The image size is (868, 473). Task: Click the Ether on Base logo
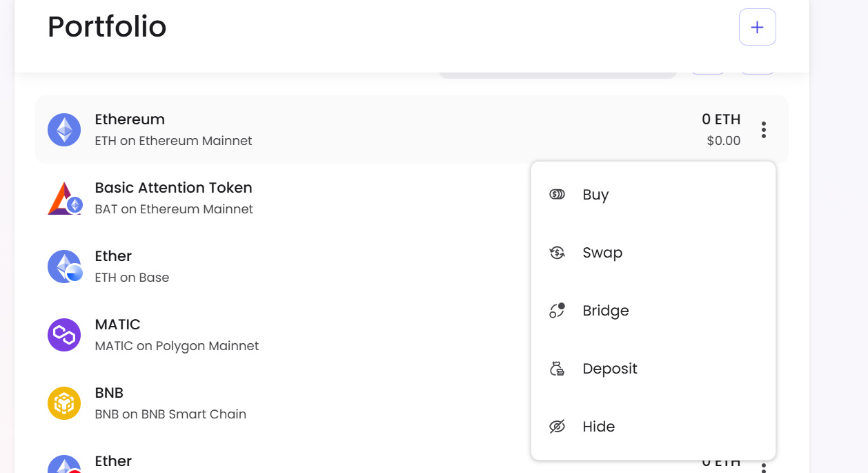pos(64,267)
